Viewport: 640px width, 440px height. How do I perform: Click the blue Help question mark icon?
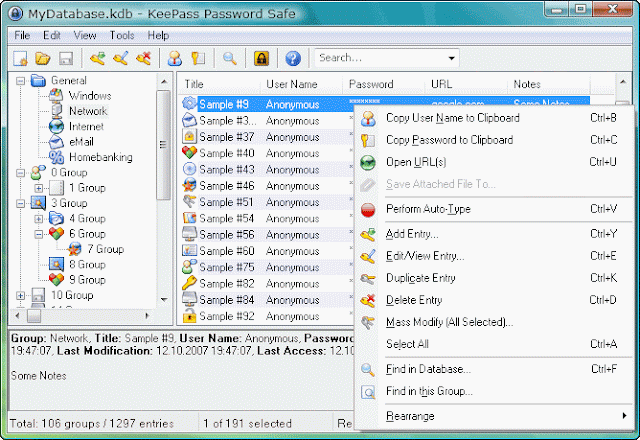click(293, 58)
